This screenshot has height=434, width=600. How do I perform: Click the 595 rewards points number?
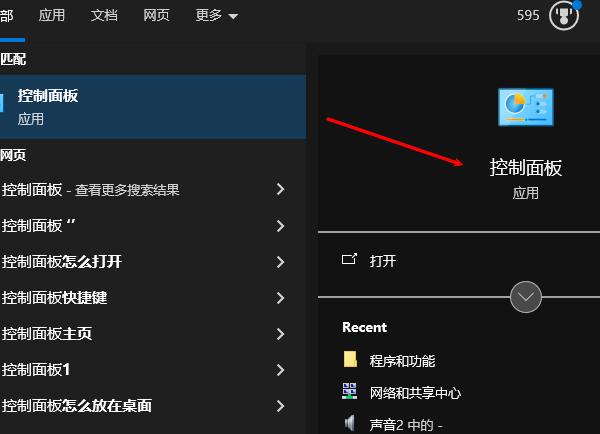click(528, 15)
